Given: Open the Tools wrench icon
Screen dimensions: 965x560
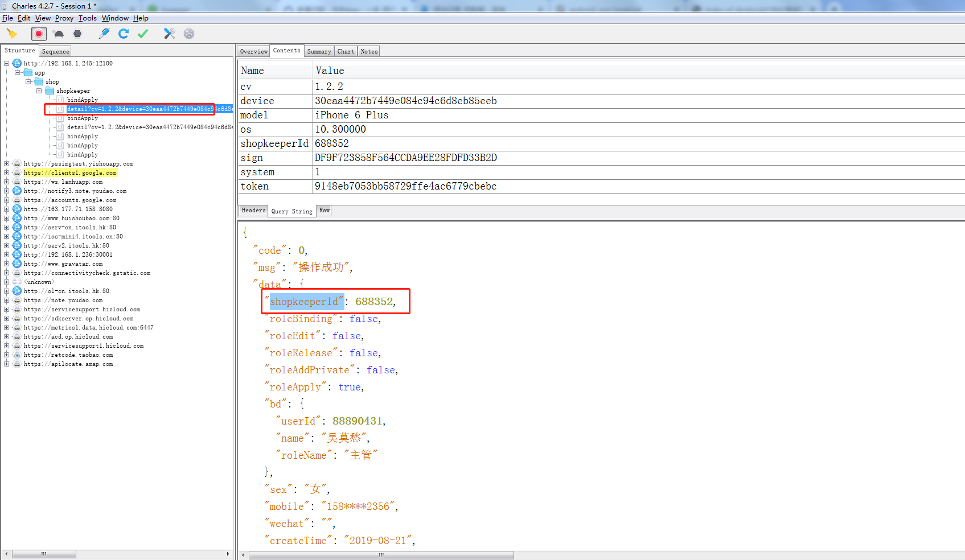Looking at the screenshot, I should click(170, 34).
